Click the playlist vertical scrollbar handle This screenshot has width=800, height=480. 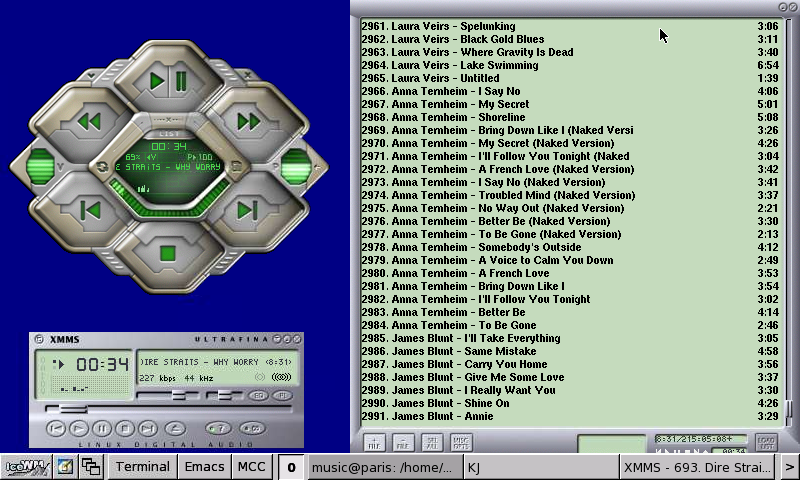[790, 408]
